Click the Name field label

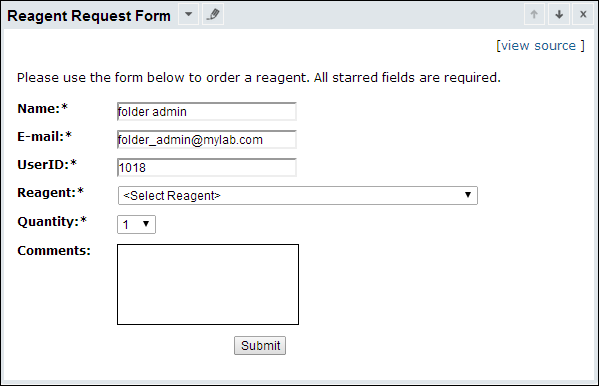click(42, 109)
